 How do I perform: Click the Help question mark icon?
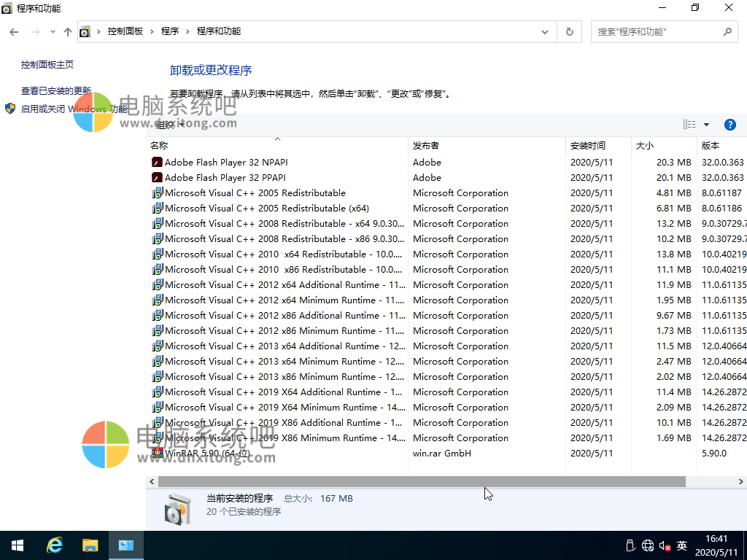pyautogui.click(x=730, y=124)
